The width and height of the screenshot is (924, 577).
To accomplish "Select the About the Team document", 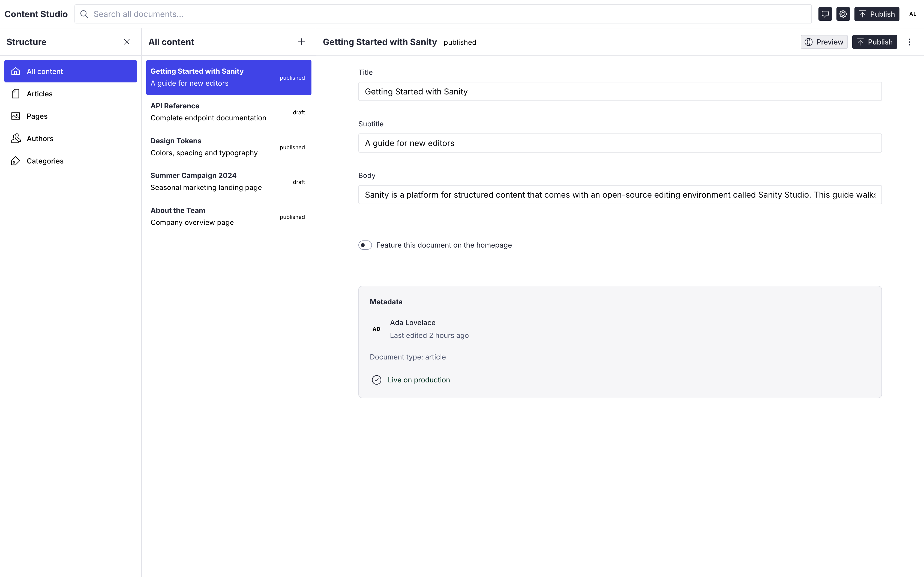I will point(229,217).
